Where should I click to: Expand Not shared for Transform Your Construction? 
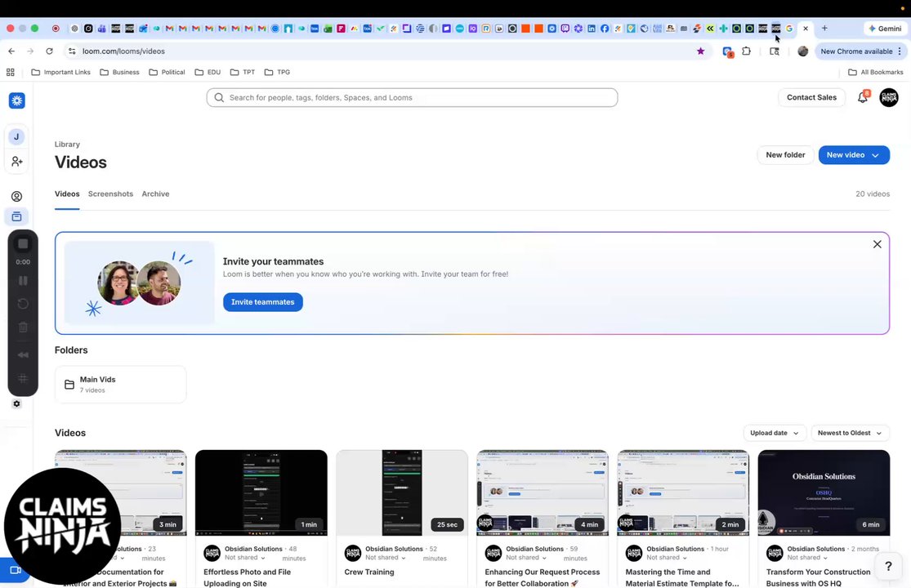807,558
